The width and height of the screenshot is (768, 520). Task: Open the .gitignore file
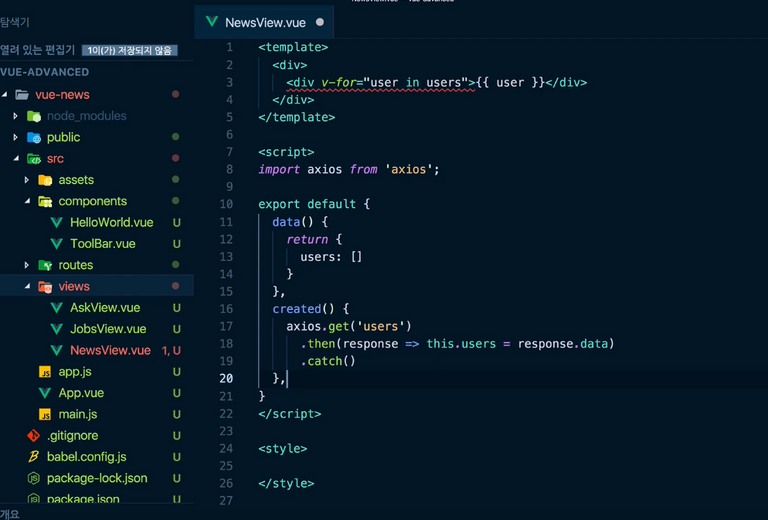tap(72, 436)
